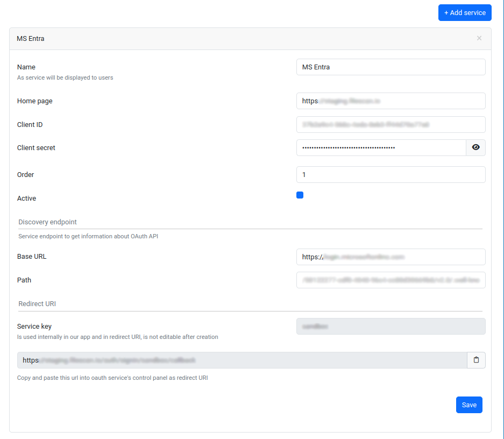This screenshot has width=504, height=439.
Task: Save the MS Entra service settings
Action: pyautogui.click(x=469, y=405)
